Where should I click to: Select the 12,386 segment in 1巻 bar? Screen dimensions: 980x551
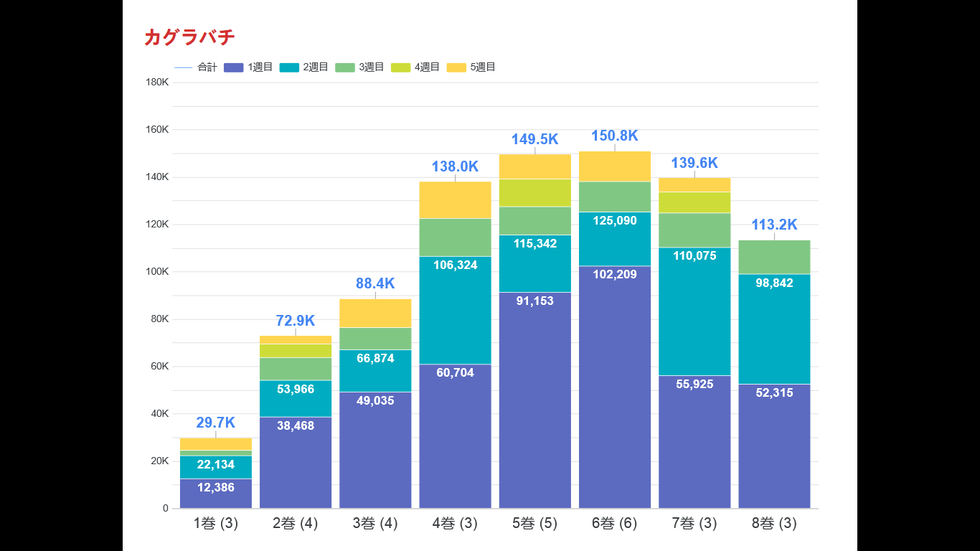[216, 494]
